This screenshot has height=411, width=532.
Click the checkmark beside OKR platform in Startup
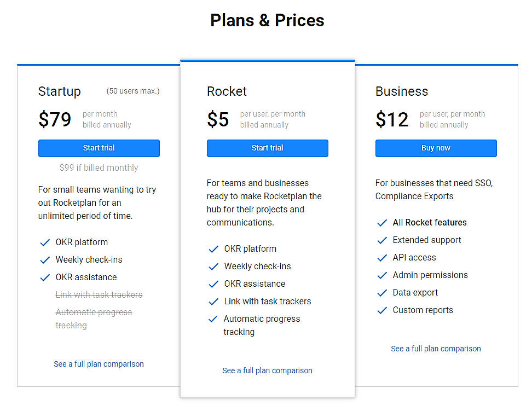(x=45, y=242)
